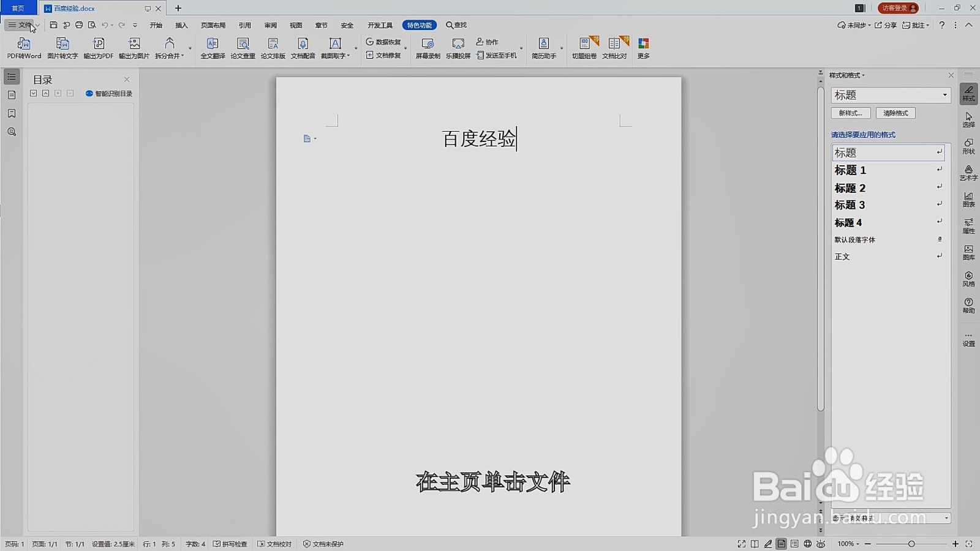Screen dimensions: 980x551
Task: Switch to the 开始 ribbon tab
Action: pyautogui.click(x=156, y=25)
